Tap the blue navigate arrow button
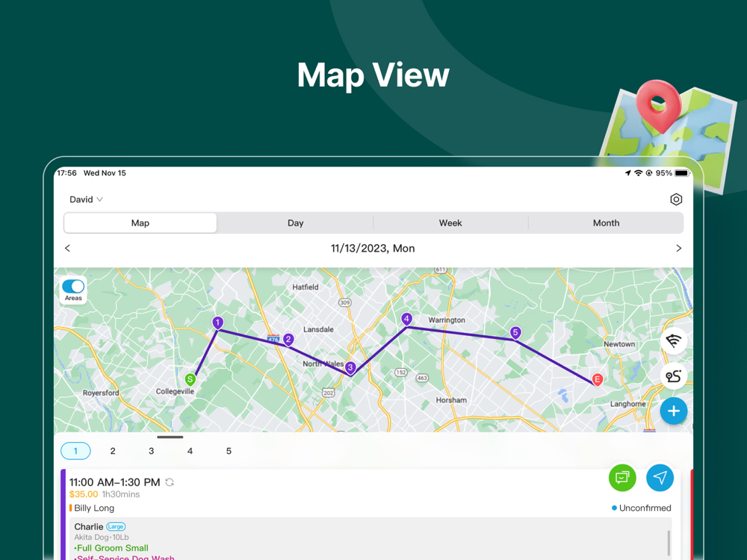 pos(660,477)
